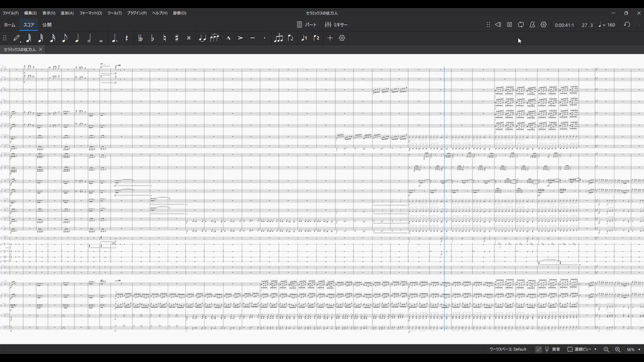644x362 pixels.
Task: Open the 追加(A) menu
Action: click(67, 13)
